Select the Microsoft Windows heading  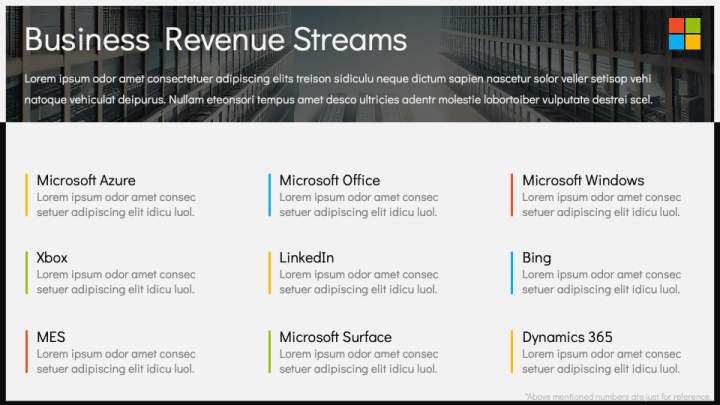tap(583, 180)
